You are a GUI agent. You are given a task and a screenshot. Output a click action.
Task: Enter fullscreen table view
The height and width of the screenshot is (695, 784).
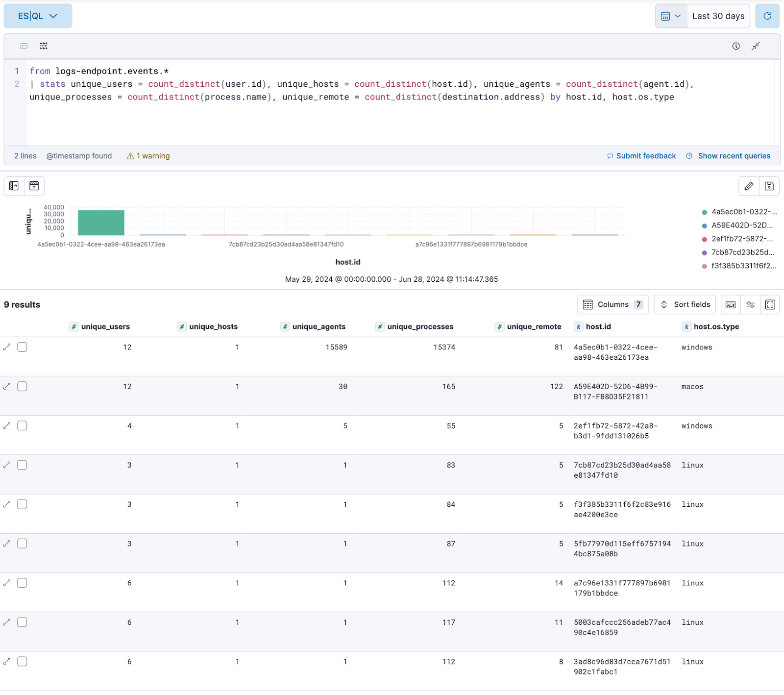coord(770,304)
